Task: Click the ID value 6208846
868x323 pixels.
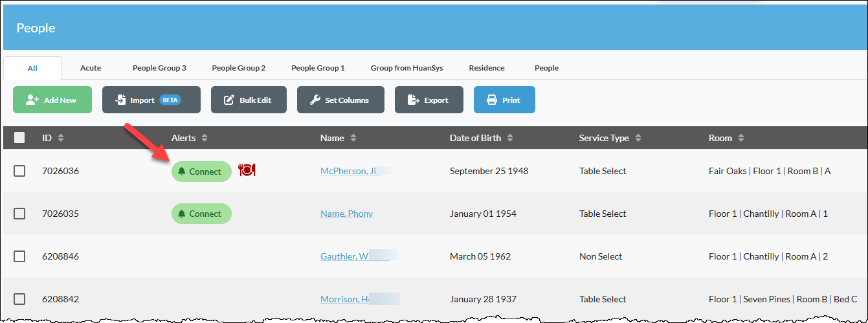Action: coord(60,256)
